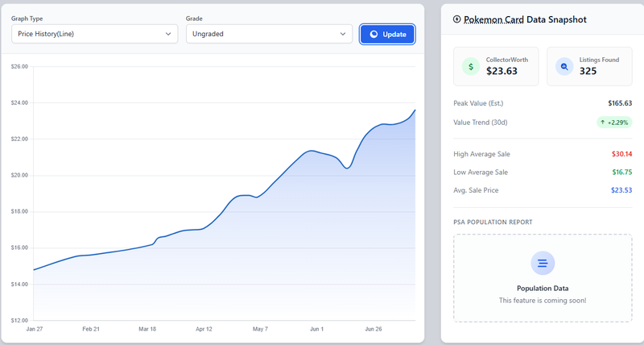
Task: Click the Pokemon Card underlined heading link
Action: pyautogui.click(x=493, y=19)
